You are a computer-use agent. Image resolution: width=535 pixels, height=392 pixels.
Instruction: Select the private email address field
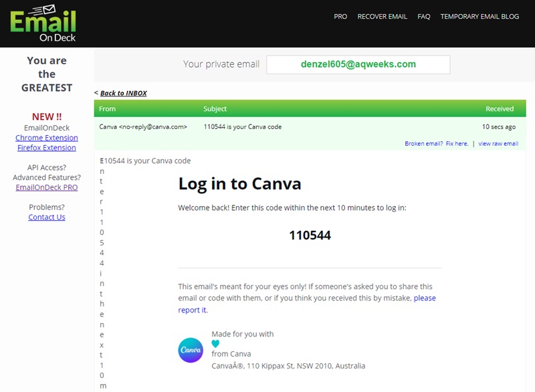358,64
